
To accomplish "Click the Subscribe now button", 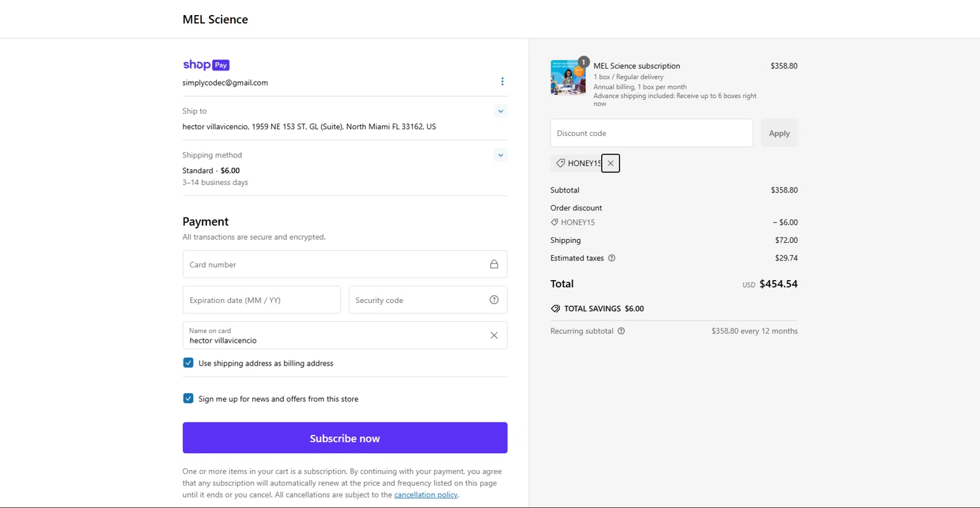I will click(x=345, y=438).
